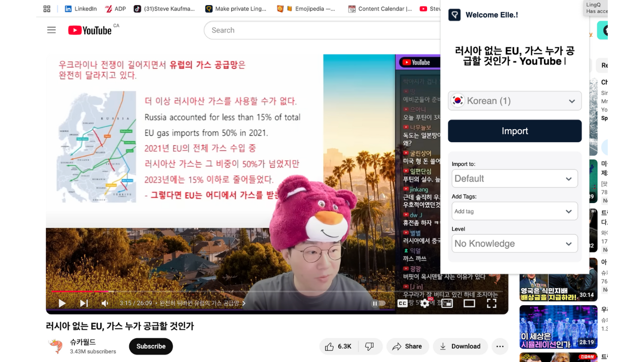Switch to miniplayer mode
This screenshot has height=362, width=644.
point(447,303)
